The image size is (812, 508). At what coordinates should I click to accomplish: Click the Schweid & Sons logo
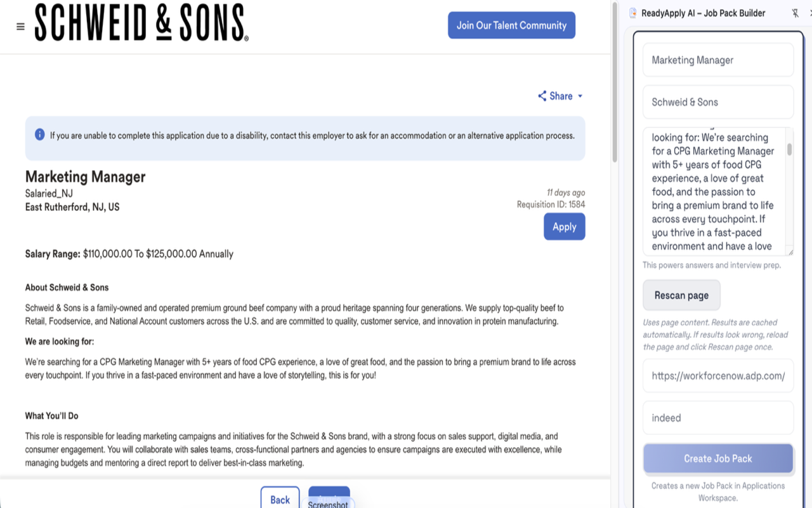141,23
